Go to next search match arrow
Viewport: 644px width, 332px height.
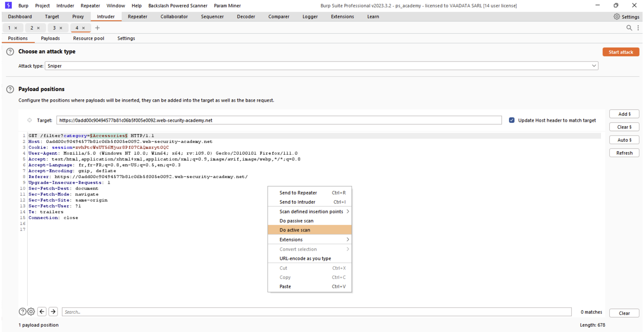(53, 312)
